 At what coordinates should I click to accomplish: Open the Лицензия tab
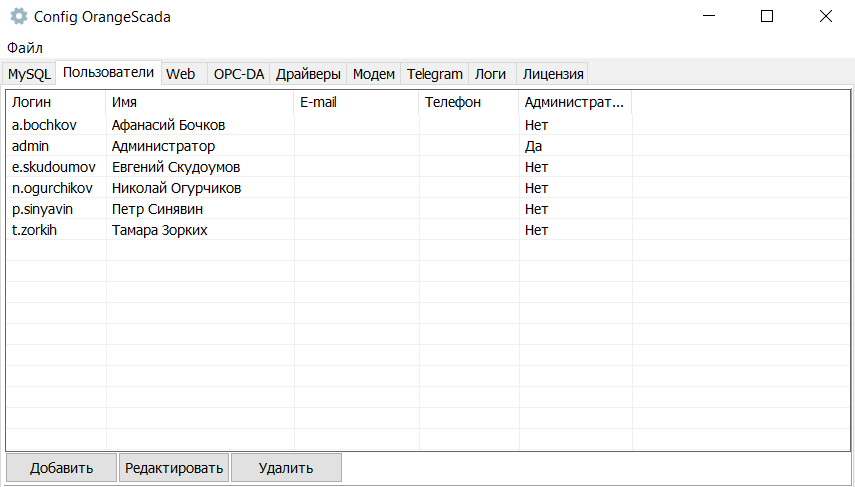click(x=553, y=74)
